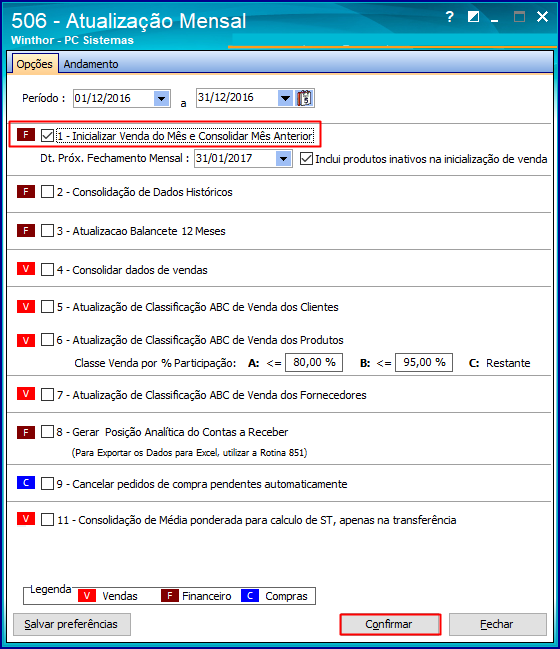This screenshot has height=649, width=560.
Task: Click the blue Compras legend swatch
Action: [x=250, y=596]
